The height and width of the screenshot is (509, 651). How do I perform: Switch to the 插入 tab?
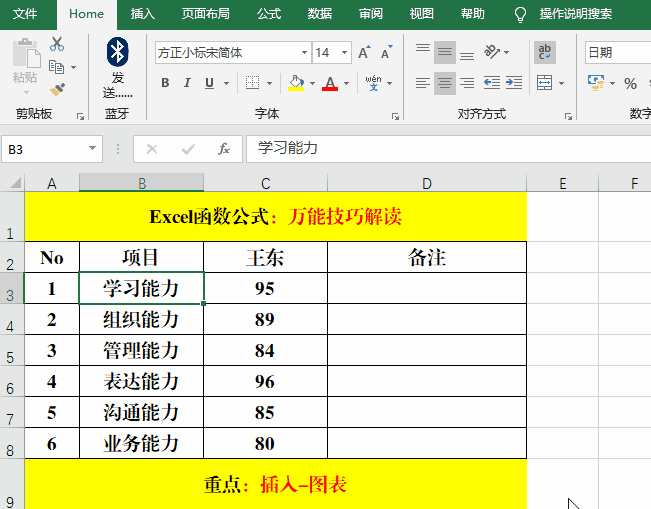(x=142, y=14)
